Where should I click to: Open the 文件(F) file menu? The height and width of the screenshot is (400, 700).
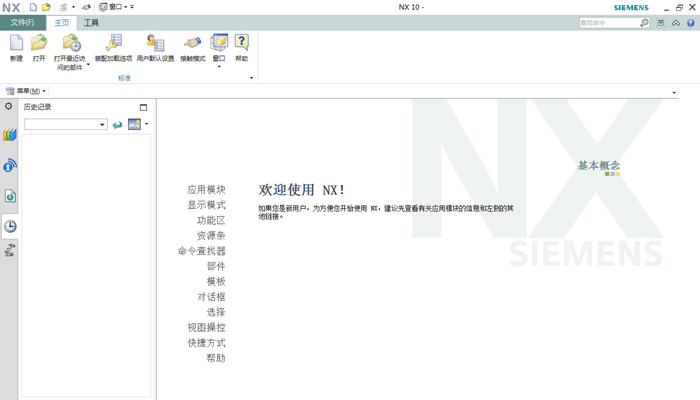(22, 23)
